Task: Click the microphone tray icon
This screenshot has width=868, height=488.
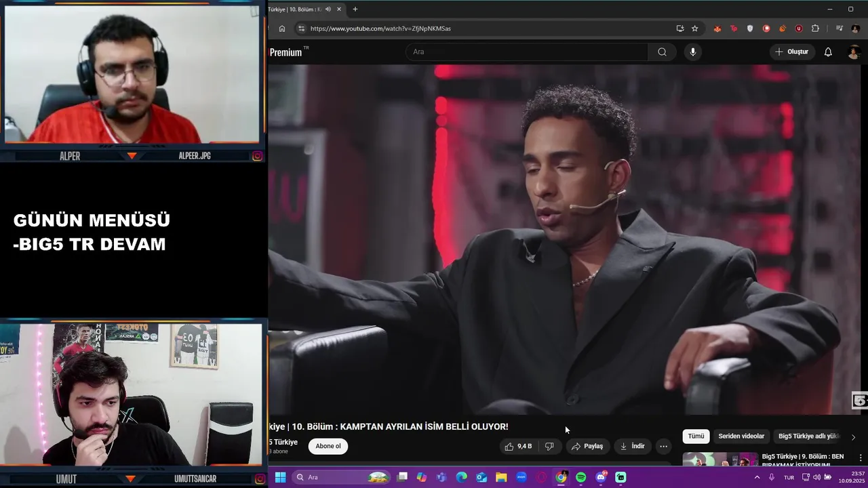Action: [x=772, y=477]
